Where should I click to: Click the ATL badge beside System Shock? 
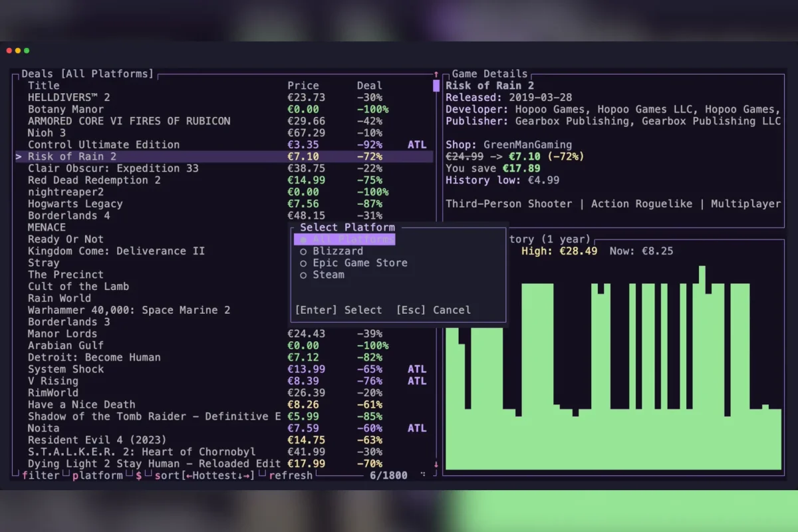pyautogui.click(x=417, y=369)
